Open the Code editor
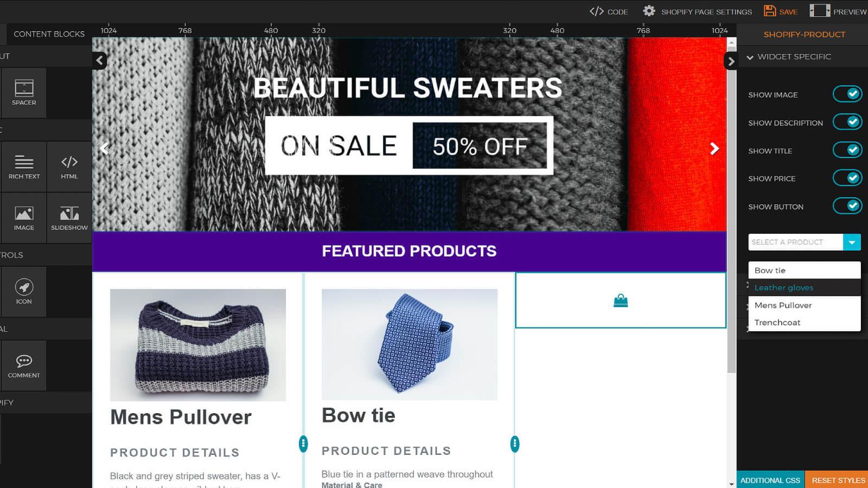Image resolution: width=868 pixels, height=488 pixels. pyautogui.click(x=608, y=11)
